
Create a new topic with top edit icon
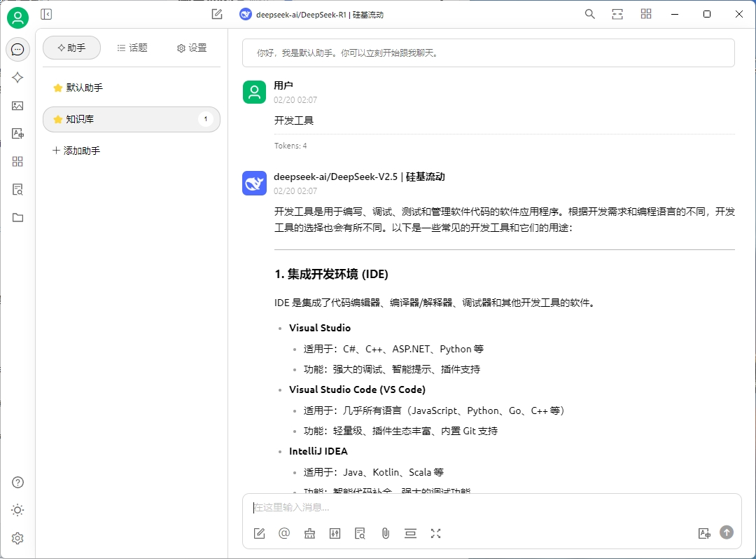click(217, 15)
